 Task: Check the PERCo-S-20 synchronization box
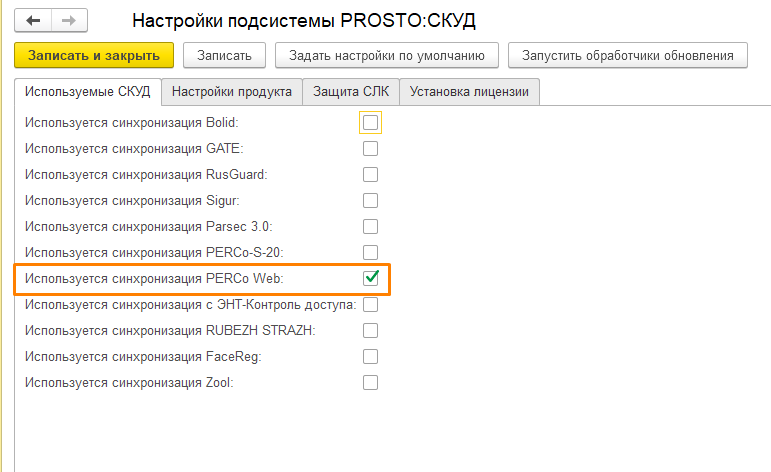371,252
